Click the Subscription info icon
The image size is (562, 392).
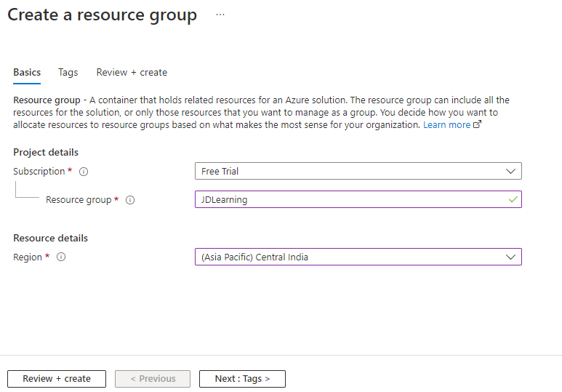(84, 172)
